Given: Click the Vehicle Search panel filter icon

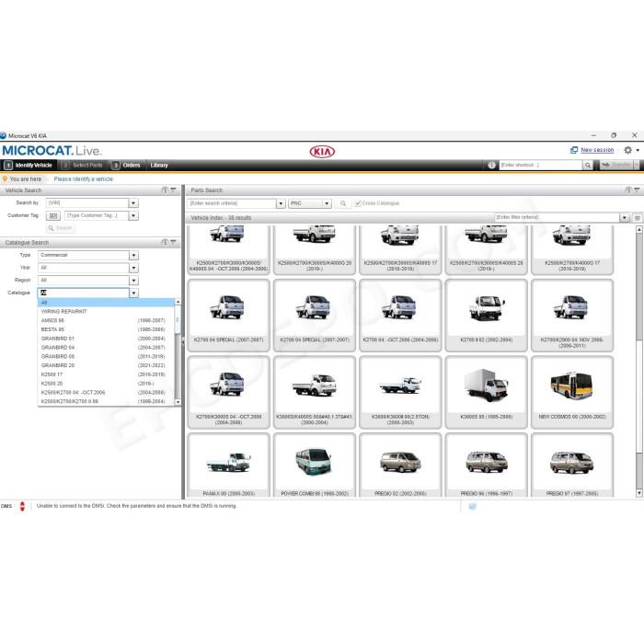Looking at the screenshot, I should [x=173, y=190].
